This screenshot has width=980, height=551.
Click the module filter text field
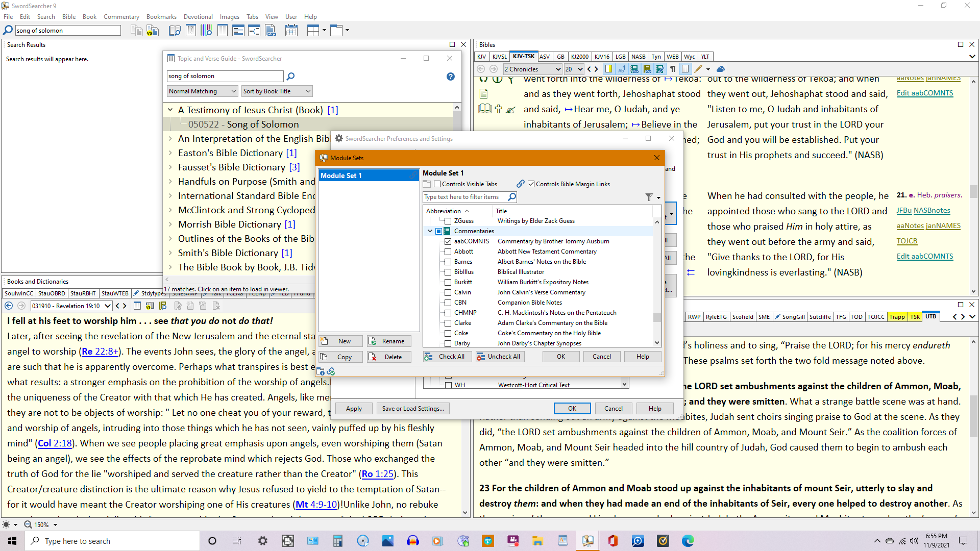pos(465,197)
